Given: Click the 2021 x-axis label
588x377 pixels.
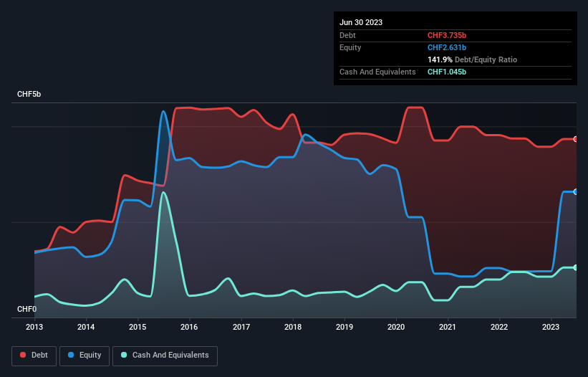Looking at the screenshot, I should [448, 327].
